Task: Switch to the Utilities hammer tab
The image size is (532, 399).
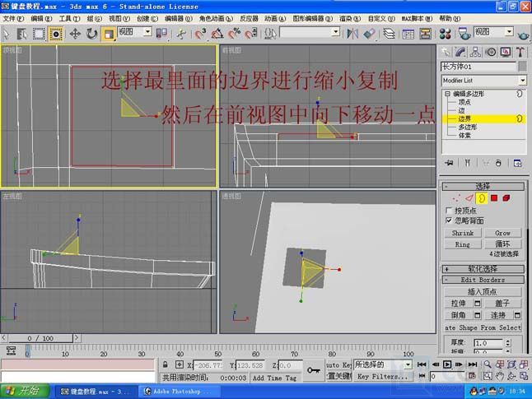Action: pyautogui.click(x=520, y=52)
